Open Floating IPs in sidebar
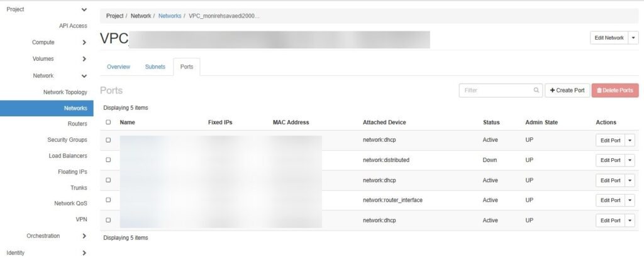 [x=73, y=172]
